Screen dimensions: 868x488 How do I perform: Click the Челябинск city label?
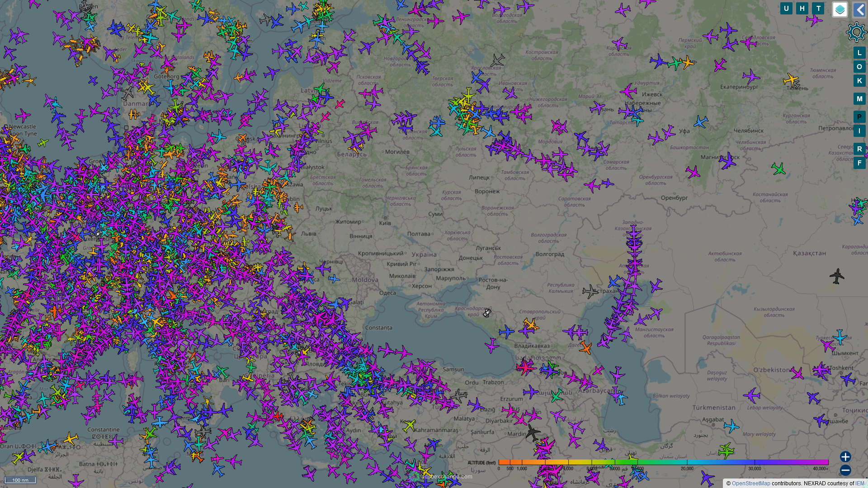748,131
